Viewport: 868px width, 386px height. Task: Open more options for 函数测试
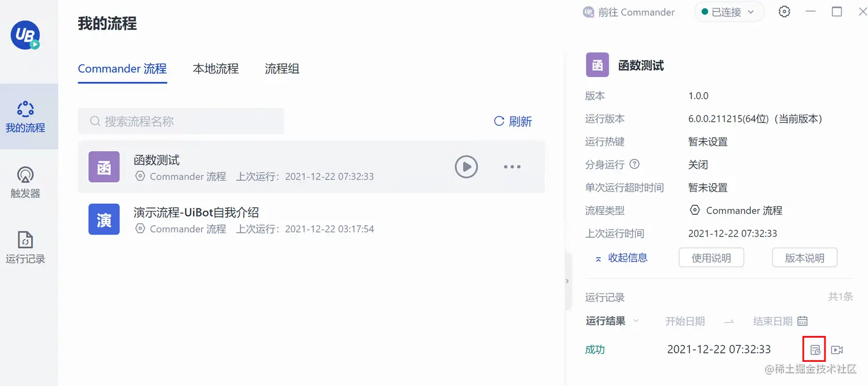tap(512, 167)
